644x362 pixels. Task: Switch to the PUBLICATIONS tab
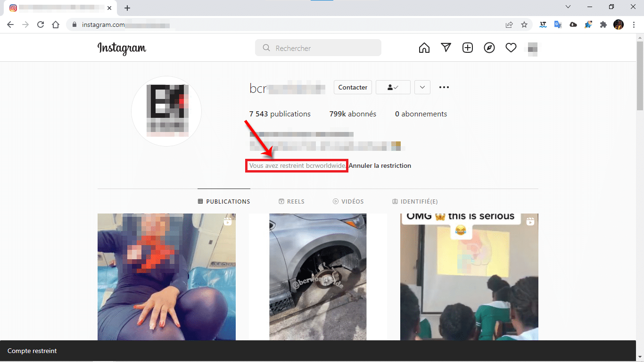tap(224, 201)
